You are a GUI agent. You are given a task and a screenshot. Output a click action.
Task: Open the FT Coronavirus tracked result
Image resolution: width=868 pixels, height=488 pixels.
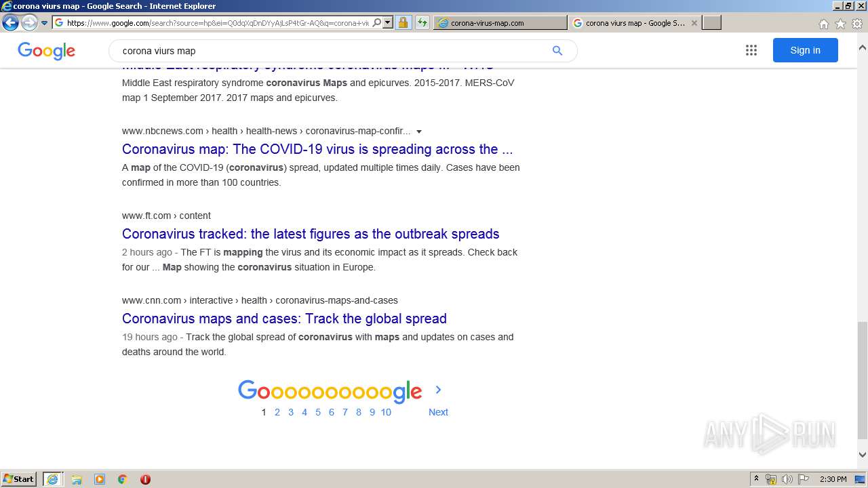tap(311, 234)
